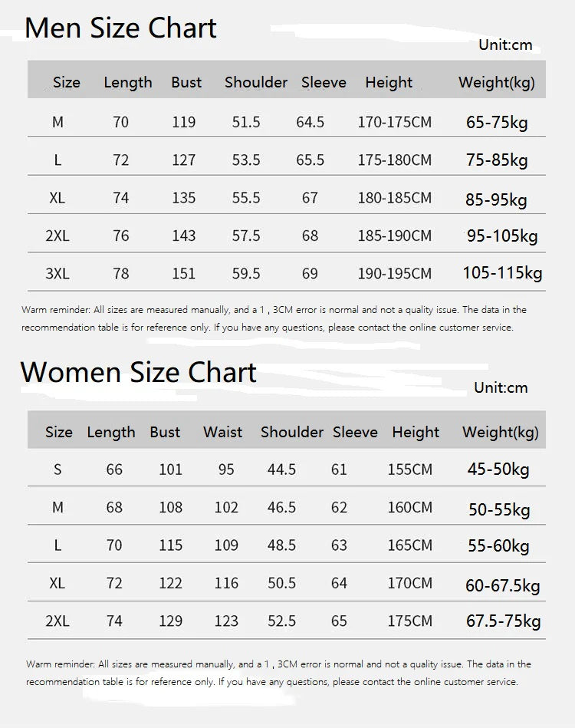The height and width of the screenshot is (728, 575).
Task: Click the men's 3XL size row label
Action: click(58, 273)
